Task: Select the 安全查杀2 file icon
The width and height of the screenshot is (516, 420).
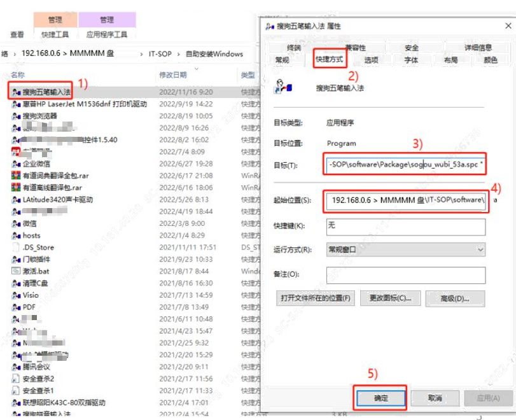Action: (x=16, y=379)
